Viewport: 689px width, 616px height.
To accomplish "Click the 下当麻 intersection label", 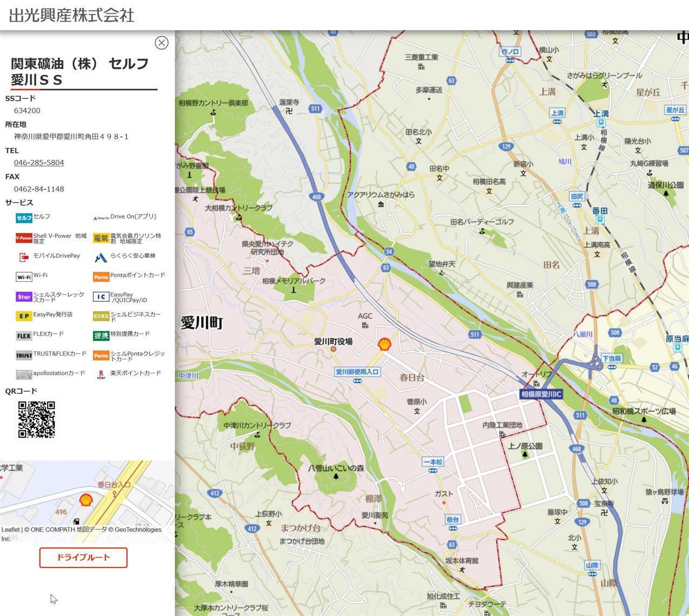I will click(611, 358).
